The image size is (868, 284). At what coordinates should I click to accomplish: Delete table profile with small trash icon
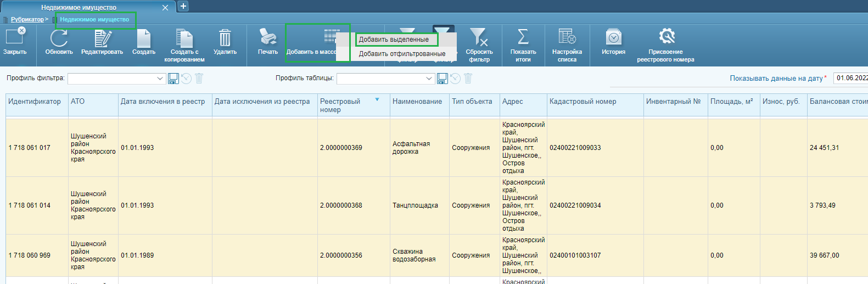(x=468, y=79)
